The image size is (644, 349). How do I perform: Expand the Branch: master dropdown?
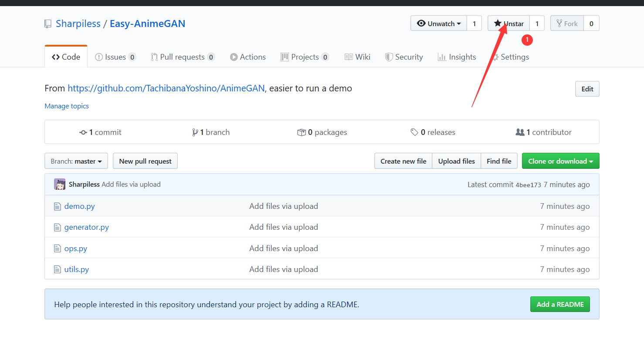[76, 161]
